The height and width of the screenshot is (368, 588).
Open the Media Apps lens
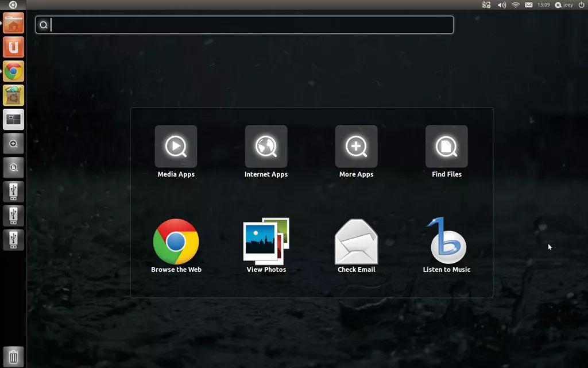(x=176, y=147)
